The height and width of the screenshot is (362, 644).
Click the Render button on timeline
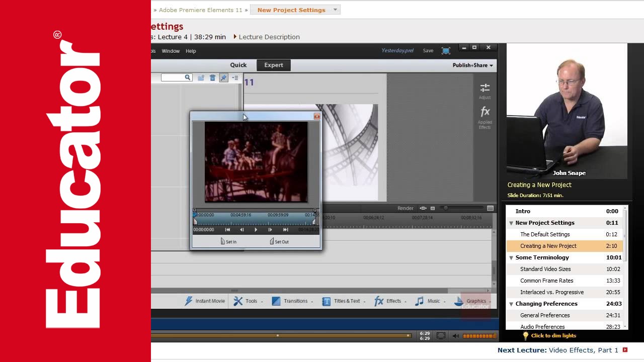(x=406, y=208)
